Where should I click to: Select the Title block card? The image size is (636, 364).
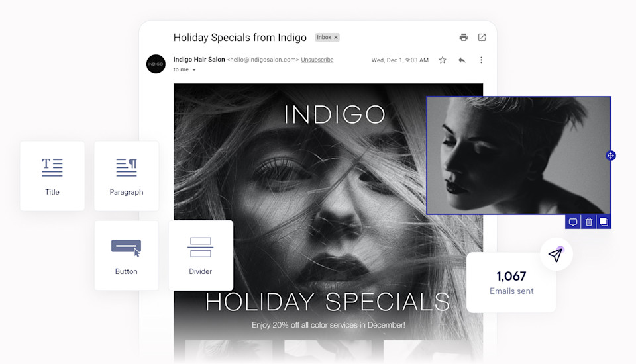click(52, 176)
